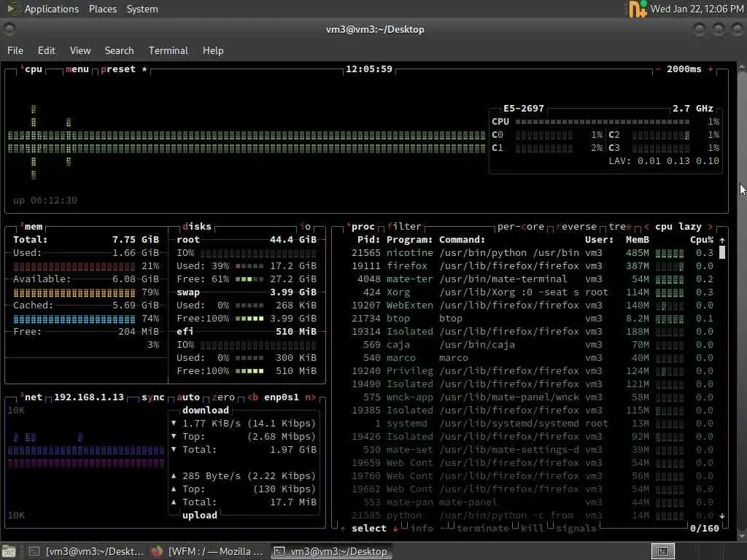Toggle net sync scaling
Image resolution: width=747 pixels, height=560 pixels.
click(153, 397)
